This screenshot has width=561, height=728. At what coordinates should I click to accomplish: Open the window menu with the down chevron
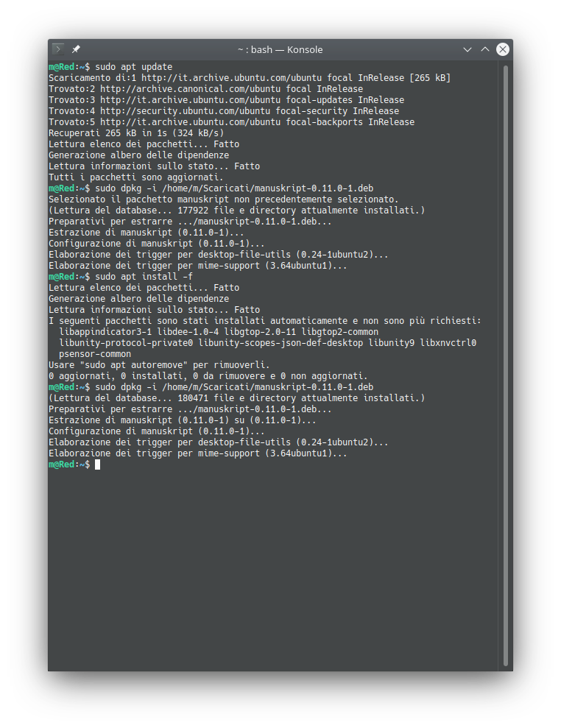(x=467, y=49)
